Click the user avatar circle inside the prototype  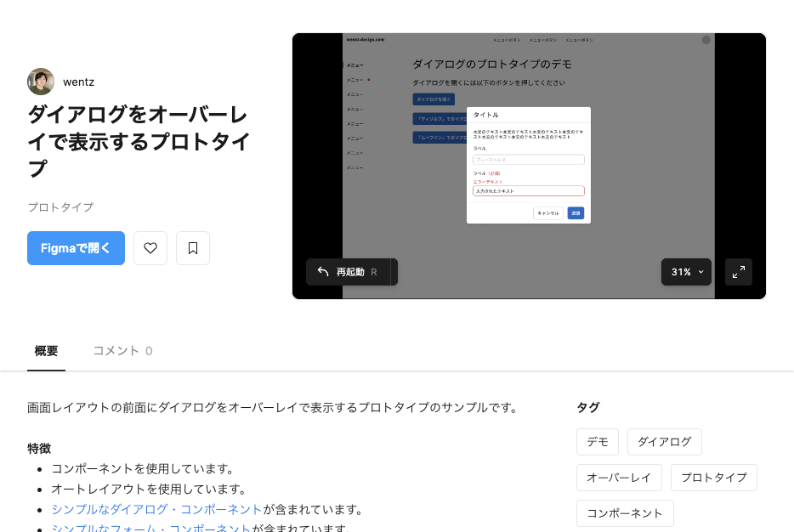tap(706, 40)
